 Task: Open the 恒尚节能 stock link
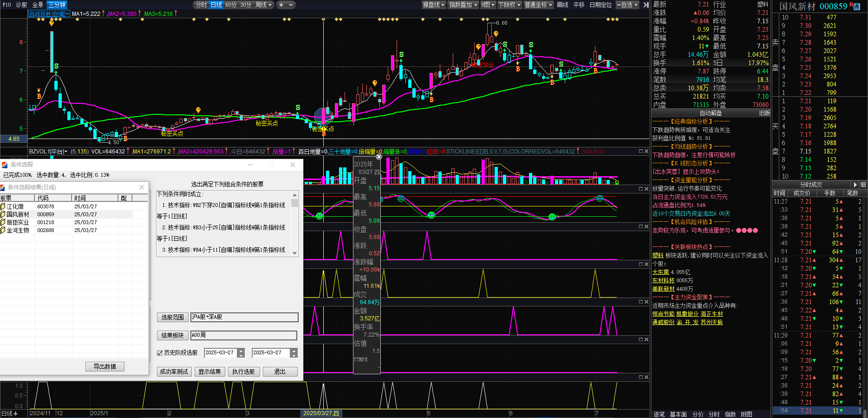pyautogui.click(x=663, y=314)
